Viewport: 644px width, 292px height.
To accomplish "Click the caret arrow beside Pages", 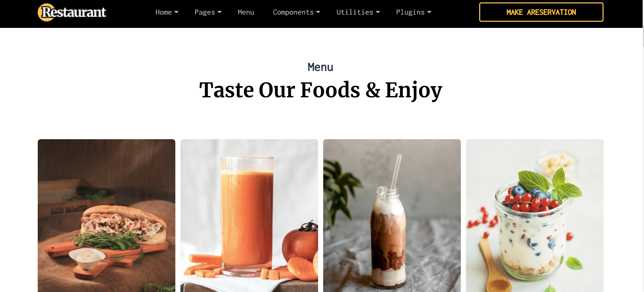I will (x=220, y=12).
